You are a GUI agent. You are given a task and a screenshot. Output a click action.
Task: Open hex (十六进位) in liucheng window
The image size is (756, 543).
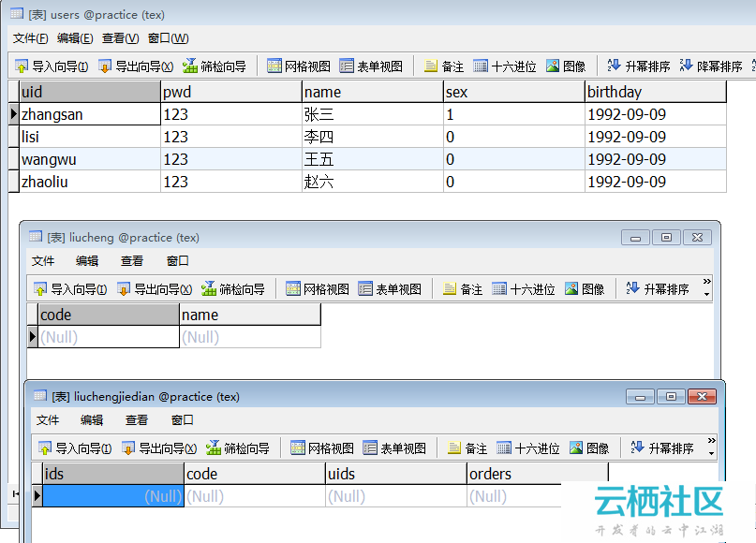523,289
